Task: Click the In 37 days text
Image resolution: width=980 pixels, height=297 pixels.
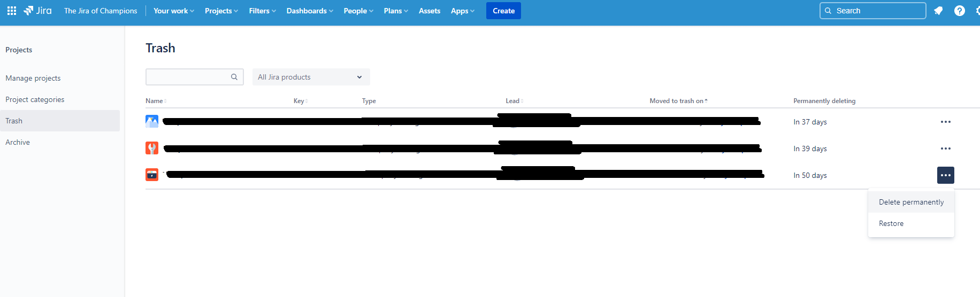Action: pos(810,122)
